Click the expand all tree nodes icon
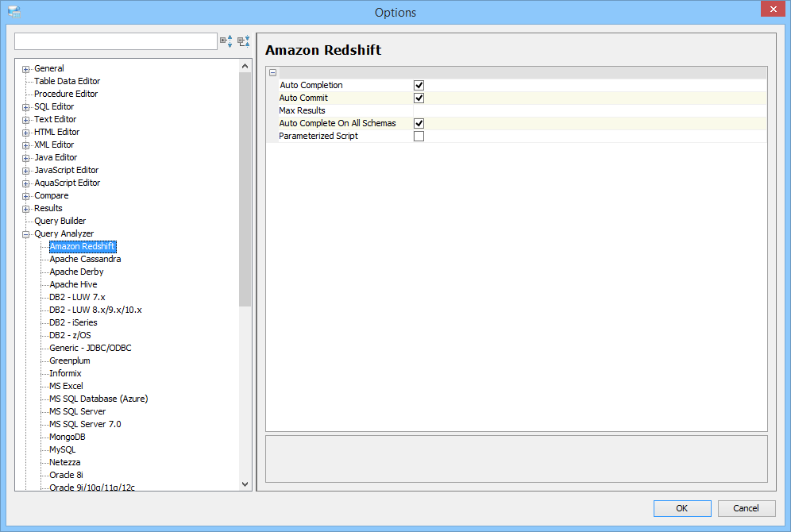The width and height of the screenshot is (791, 532). [x=226, y=41]
